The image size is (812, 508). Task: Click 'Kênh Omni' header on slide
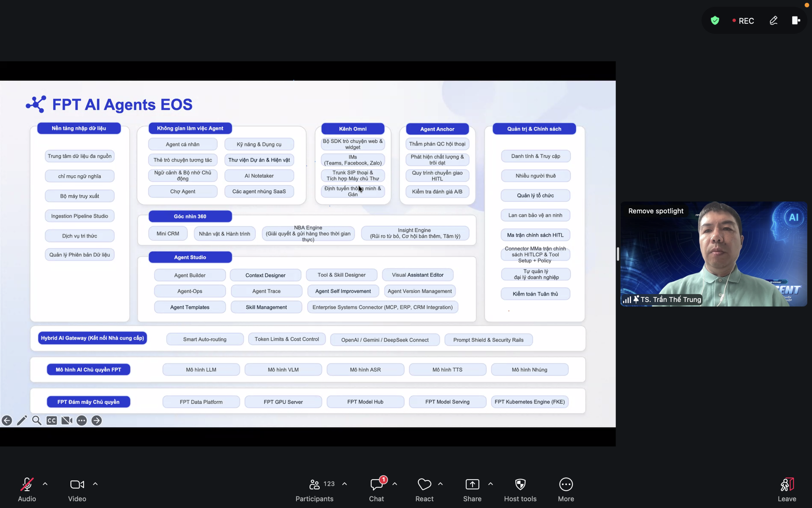[353, 129]
